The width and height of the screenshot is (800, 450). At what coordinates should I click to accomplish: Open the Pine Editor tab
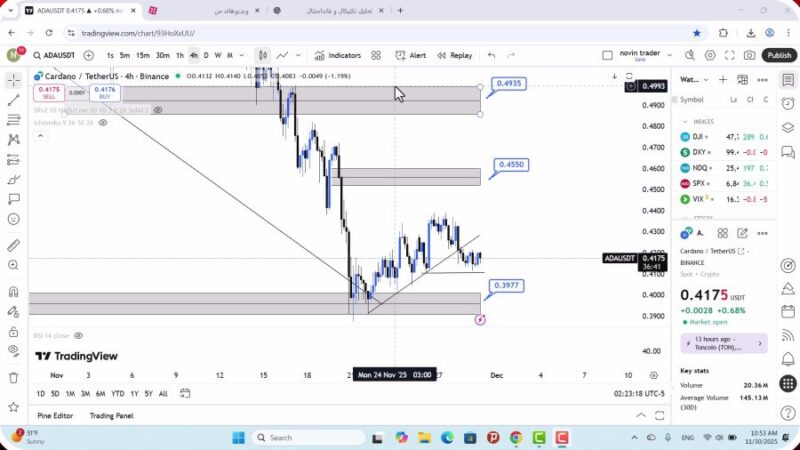coord(56,415)
